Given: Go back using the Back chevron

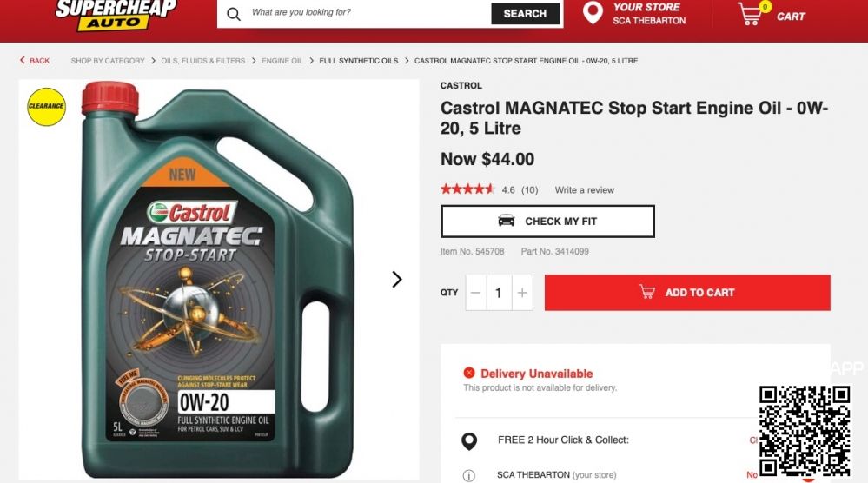Looking at the screenshot, I should (22, 60).
